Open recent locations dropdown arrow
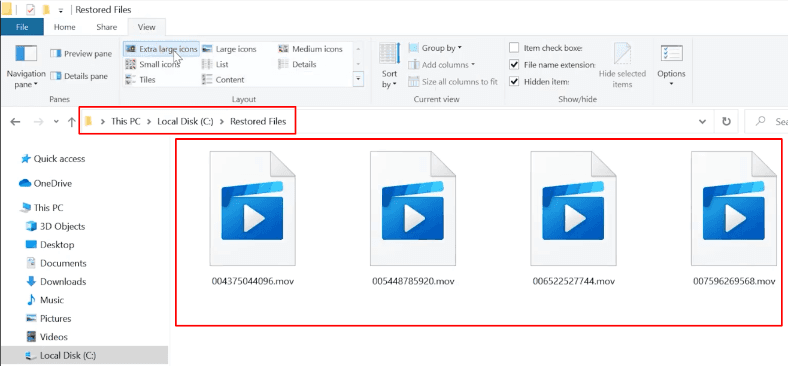Image resolution: width=788 pixels, height=366 pixels. [56, 122]
